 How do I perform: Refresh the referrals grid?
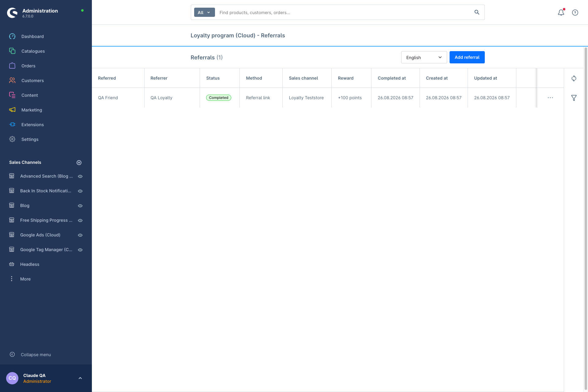pos(574,78)
